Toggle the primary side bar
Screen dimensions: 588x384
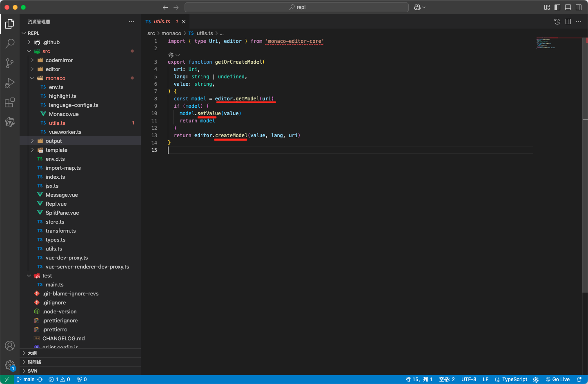[x=557, y=7]
